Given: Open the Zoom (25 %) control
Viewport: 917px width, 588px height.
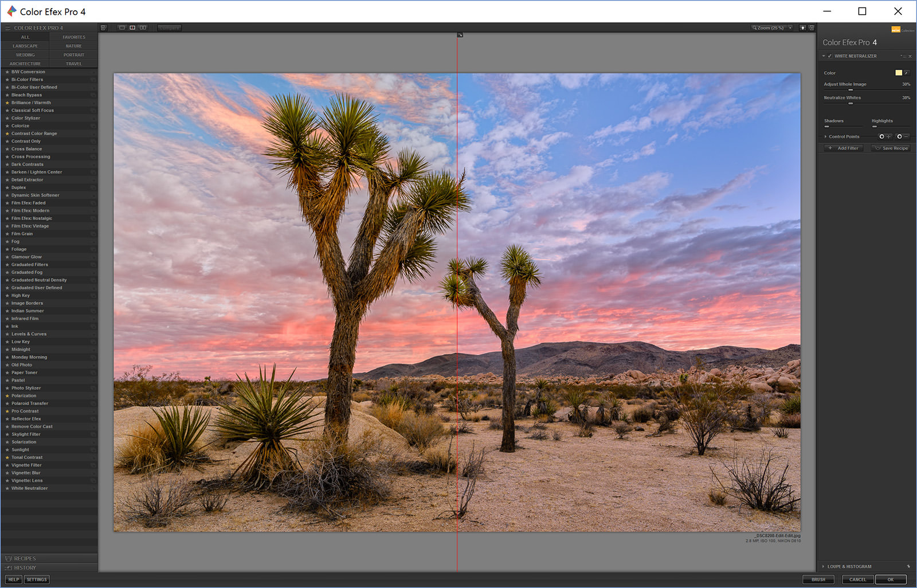Looking at the screenshot, I should pyautogui.click(x=769, y=28).
